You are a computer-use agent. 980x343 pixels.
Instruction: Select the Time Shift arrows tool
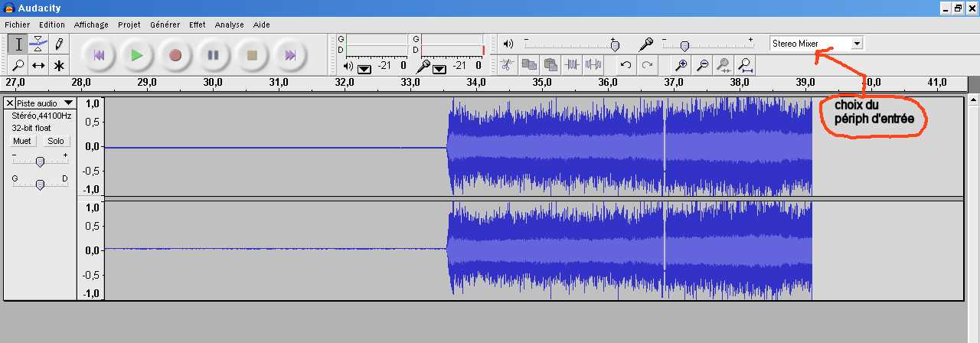point(38,65)
